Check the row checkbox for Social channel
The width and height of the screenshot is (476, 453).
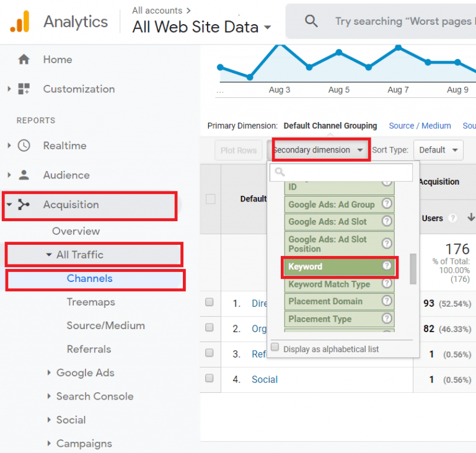pyautogui.click(x=209, y=378)
